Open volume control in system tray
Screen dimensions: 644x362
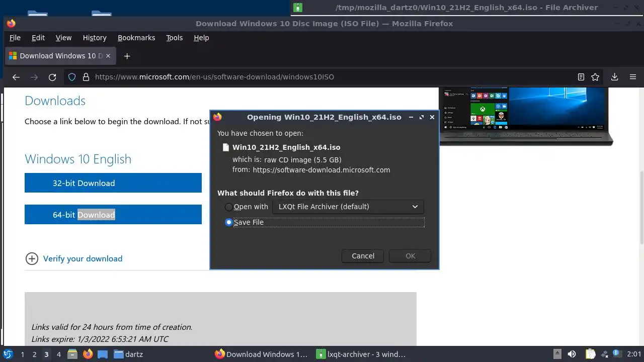572,354
